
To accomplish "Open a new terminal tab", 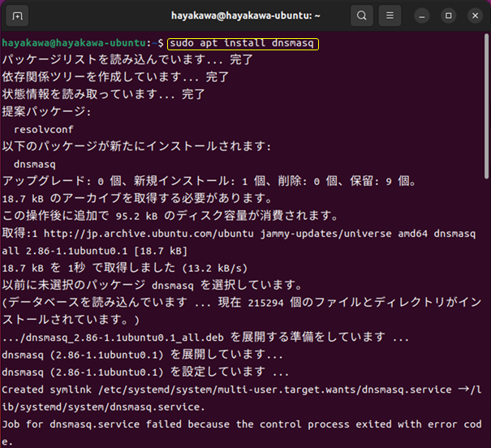I will [x=19, y=15].
